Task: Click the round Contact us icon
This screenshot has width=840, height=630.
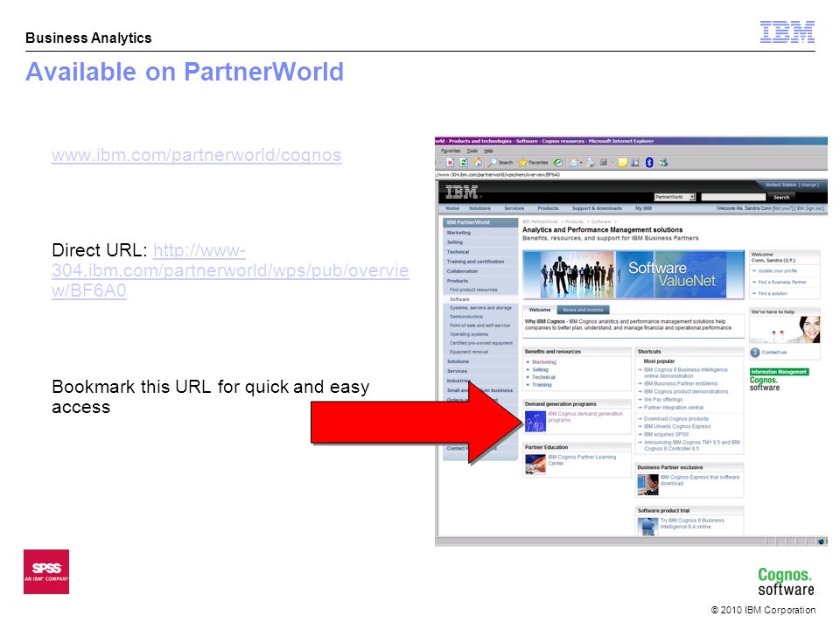Action: (755, 352)
